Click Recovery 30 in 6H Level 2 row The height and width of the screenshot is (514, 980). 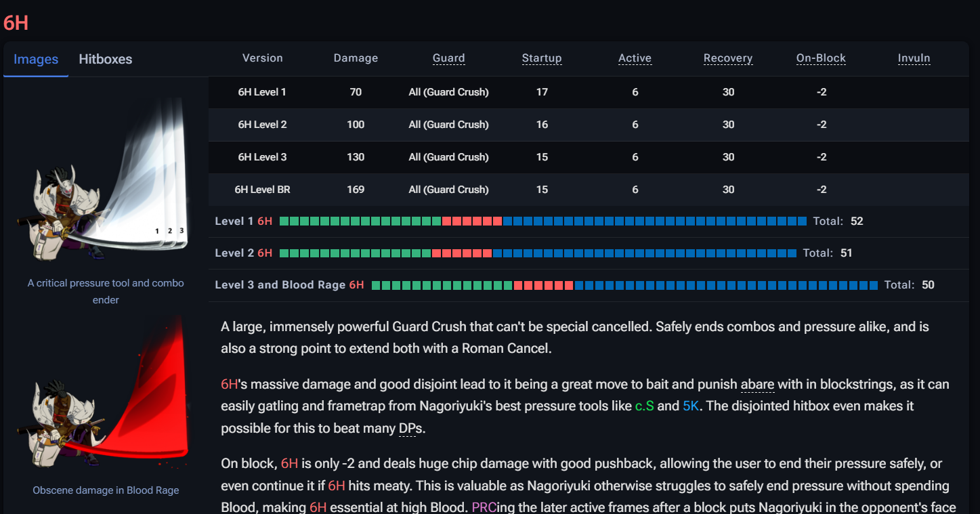(728, 125)
